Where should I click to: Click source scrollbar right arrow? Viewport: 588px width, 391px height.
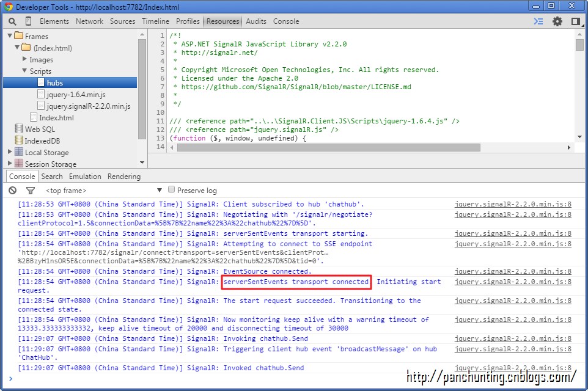tap(569, 147)
